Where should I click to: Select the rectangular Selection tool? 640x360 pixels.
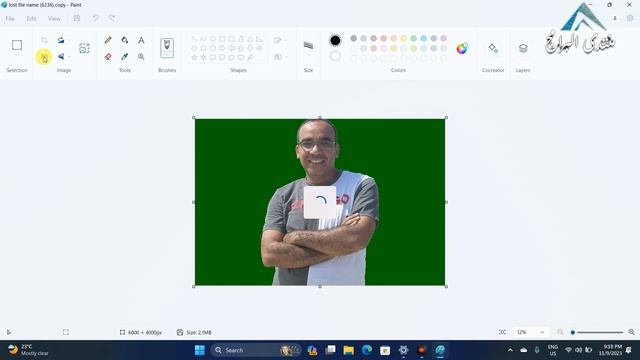pyautogui.click(x=17, y=45)
